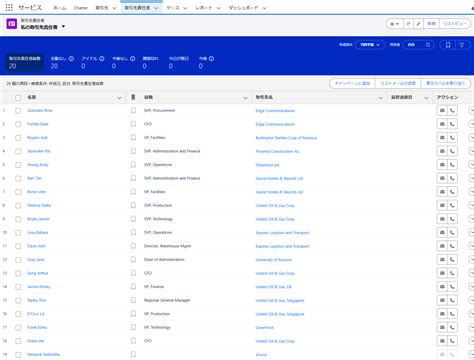Open the created-date range dropdown in blue bar

370,45
